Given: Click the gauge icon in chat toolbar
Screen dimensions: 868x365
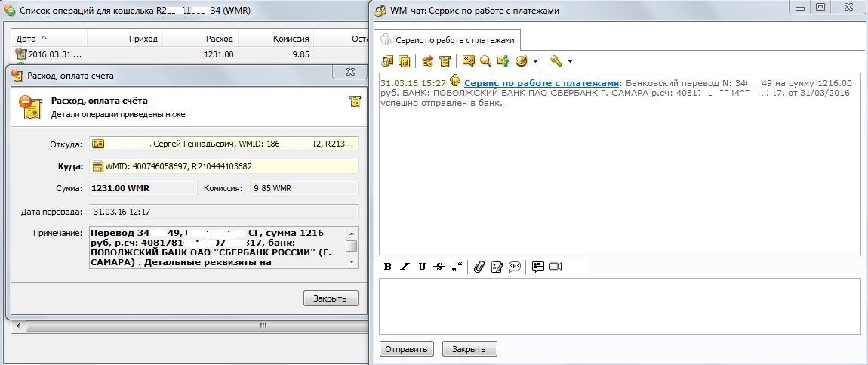Looking at the screenshot, I should 521,61.
